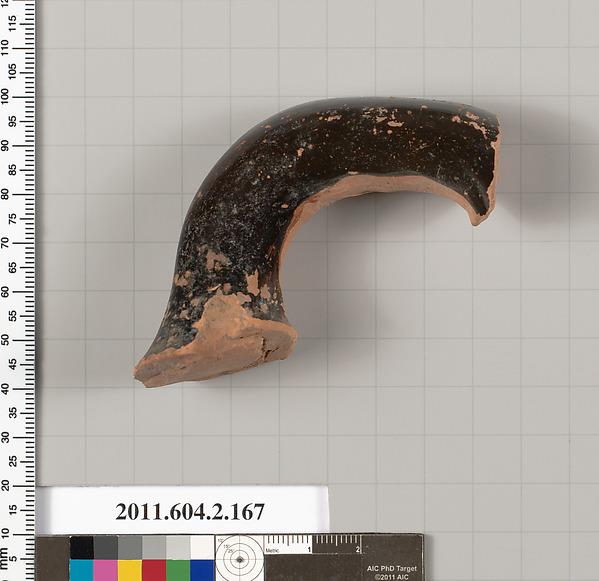
Task: Click the yellow color patch
Action: tap(130, 570)
